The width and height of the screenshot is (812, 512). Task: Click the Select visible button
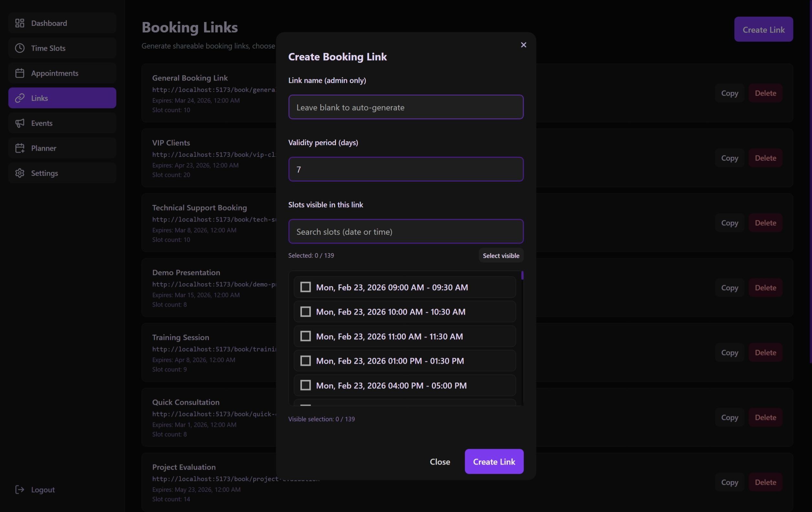point(501,255)
